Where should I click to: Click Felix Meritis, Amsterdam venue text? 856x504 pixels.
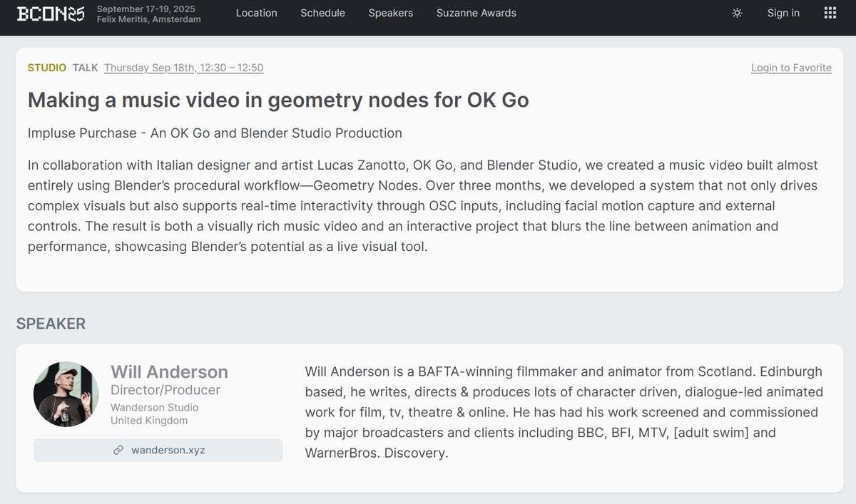tap(149, 19)
